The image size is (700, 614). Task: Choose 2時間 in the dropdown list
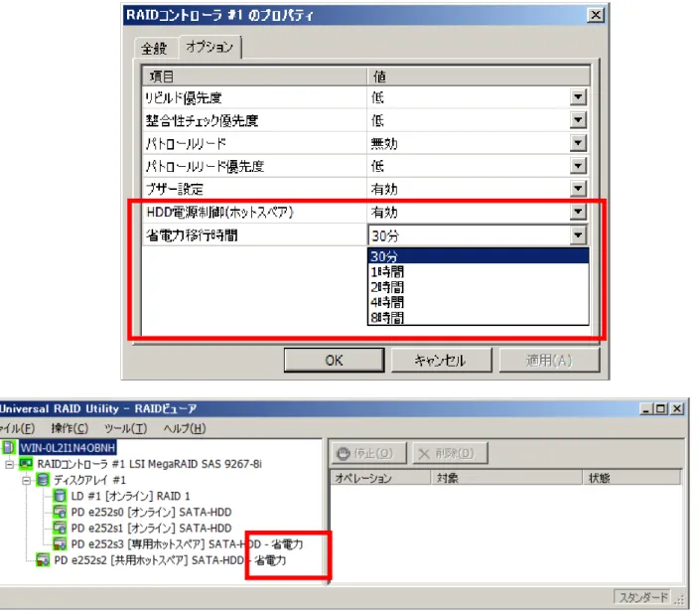[x=478, y=287]
